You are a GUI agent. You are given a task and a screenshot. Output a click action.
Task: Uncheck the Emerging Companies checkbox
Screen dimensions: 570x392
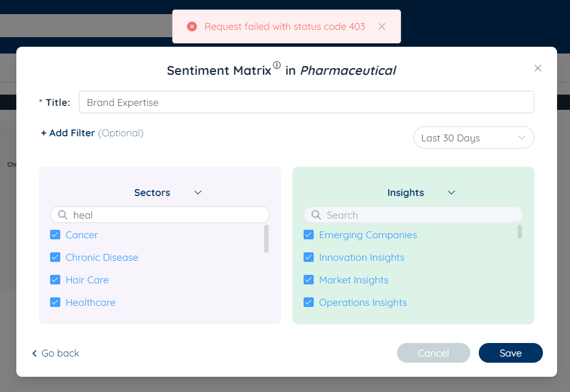pos(309,235)
